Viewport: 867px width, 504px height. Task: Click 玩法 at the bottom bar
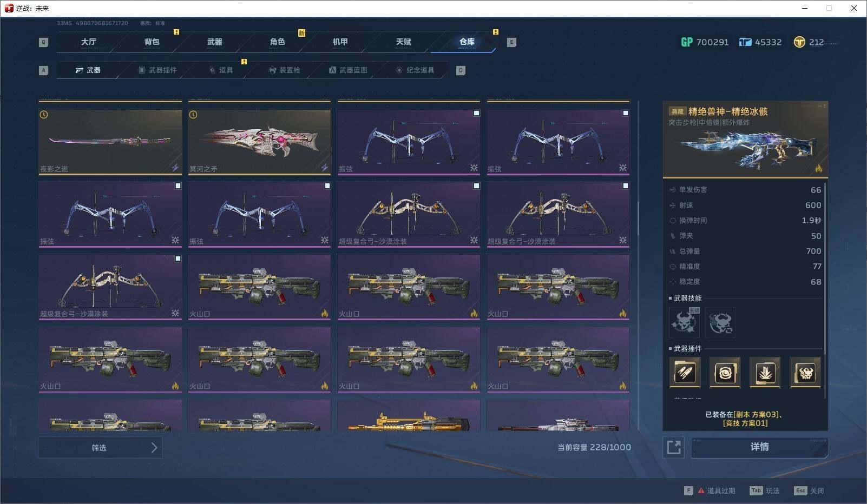(x=772, y=491)
